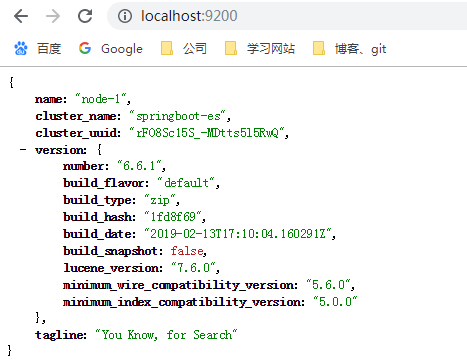Screen dimensions: 467x364
Task: Click the build_snapshot key label
Action: [x=113, y=251]
